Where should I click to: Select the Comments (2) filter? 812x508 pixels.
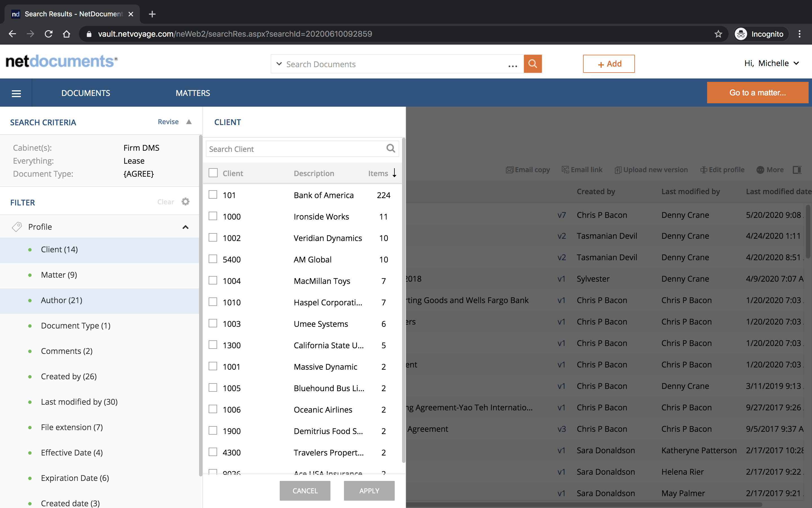click(100, 351)
